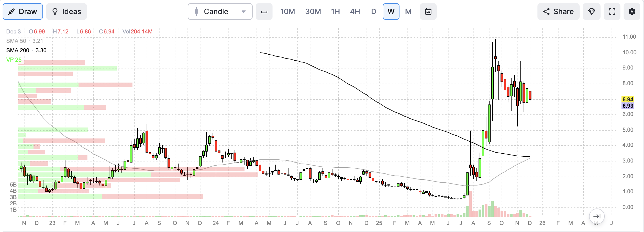Jump to latest bar arrow button
Screen dimensions: 644x232
tap(597, 216)
